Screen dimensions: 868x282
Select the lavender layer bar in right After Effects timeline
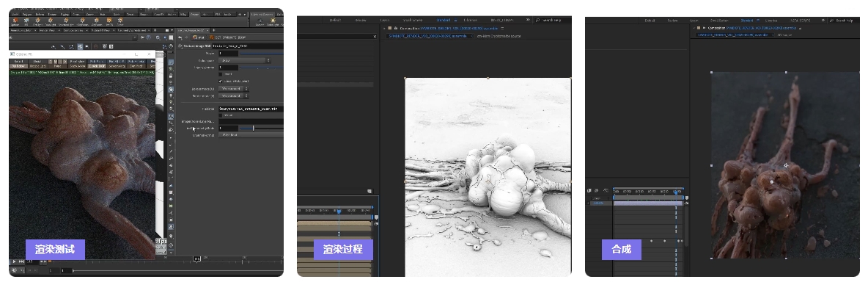coord(648,203)
